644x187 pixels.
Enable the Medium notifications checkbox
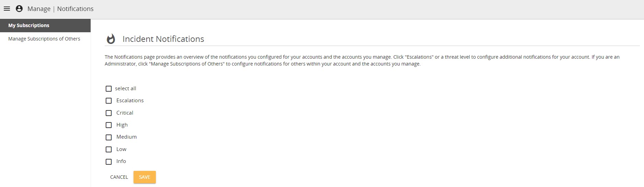108,137
